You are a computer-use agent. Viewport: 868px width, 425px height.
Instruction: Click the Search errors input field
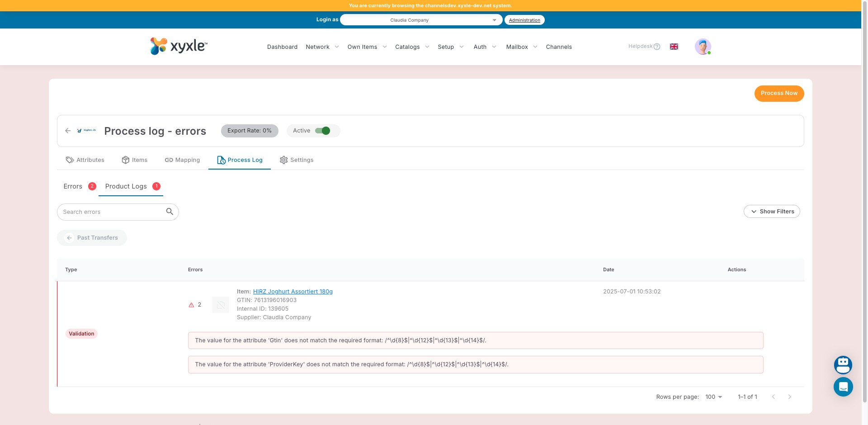[113, 212]
